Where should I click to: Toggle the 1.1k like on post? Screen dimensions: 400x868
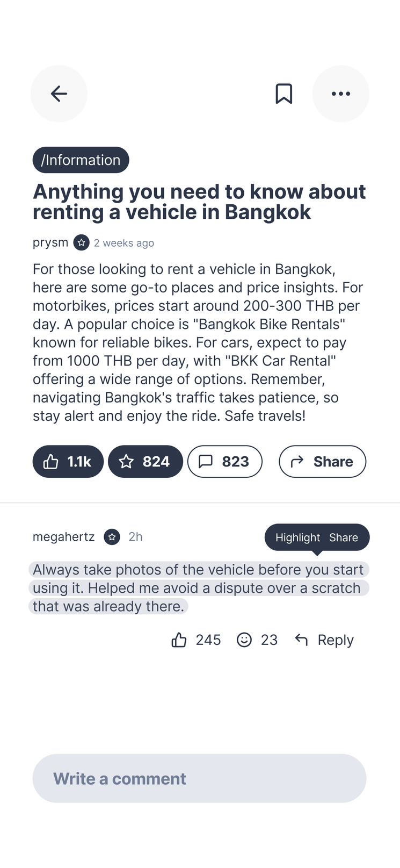68,462
